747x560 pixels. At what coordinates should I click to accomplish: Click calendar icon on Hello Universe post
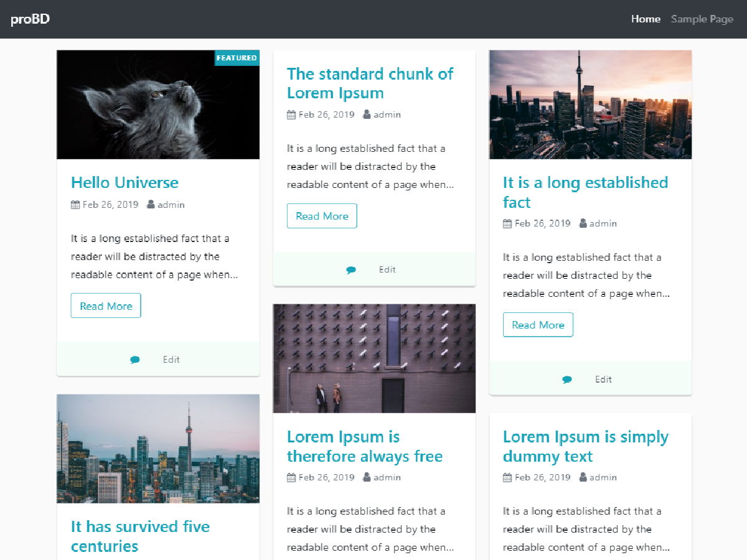coord(75,205)
